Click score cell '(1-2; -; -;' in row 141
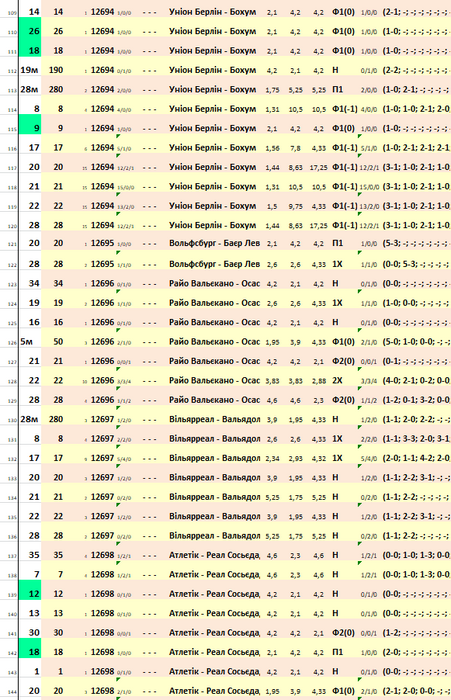Viewport: 451px width, 700px height. tap(416, 633)
